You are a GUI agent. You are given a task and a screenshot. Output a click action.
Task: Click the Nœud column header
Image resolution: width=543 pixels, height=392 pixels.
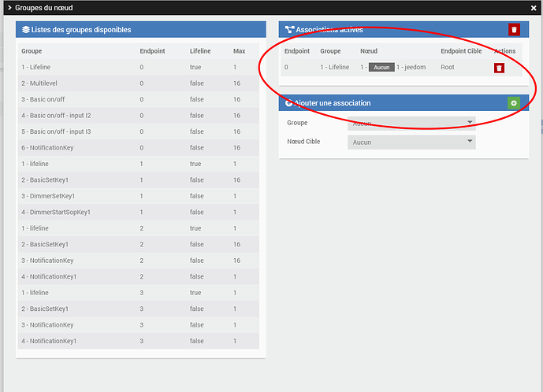point(369,51)
